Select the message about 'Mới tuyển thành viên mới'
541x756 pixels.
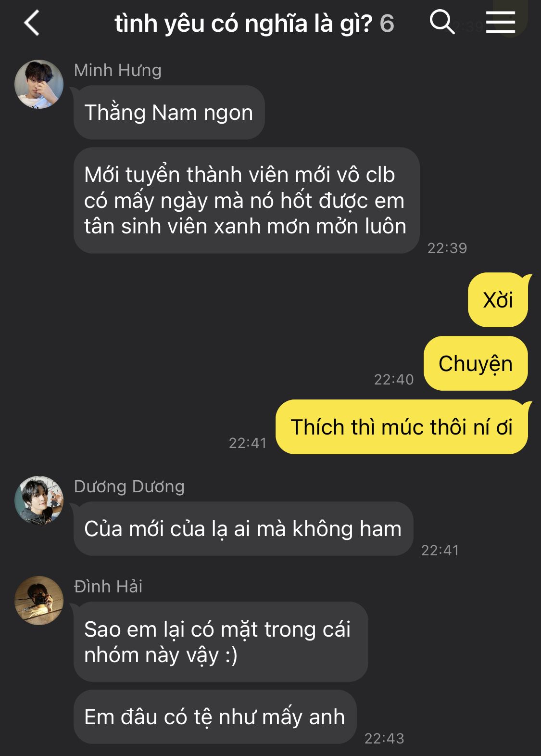coord(246,200)
